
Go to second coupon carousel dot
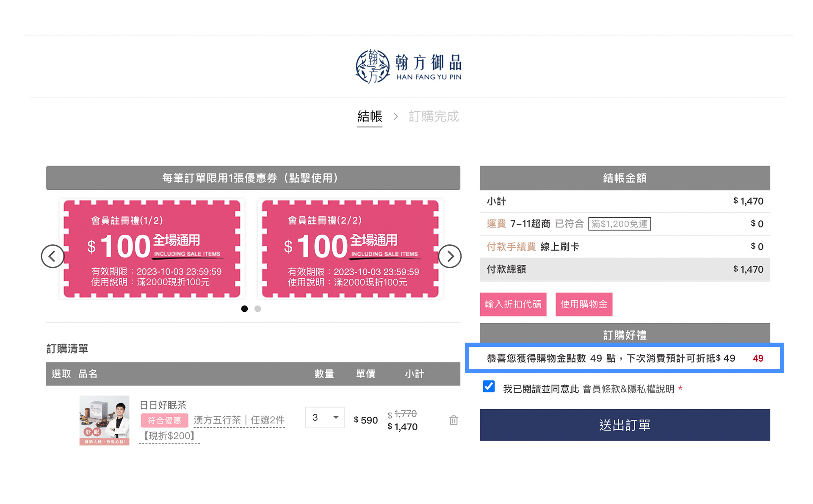[x=257, y=309]
